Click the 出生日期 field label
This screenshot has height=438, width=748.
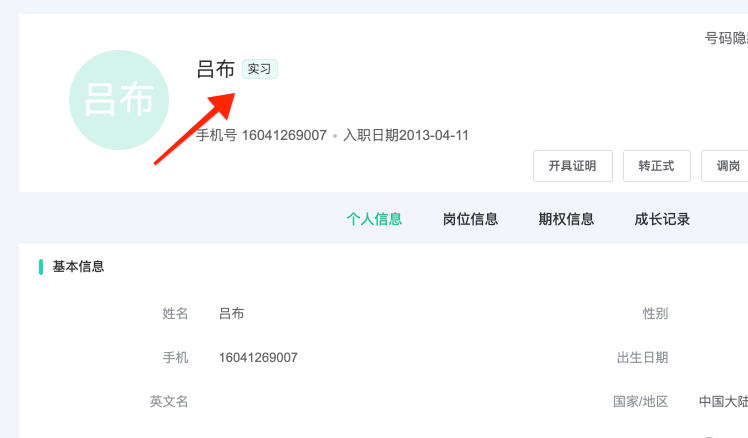[643, 357]
